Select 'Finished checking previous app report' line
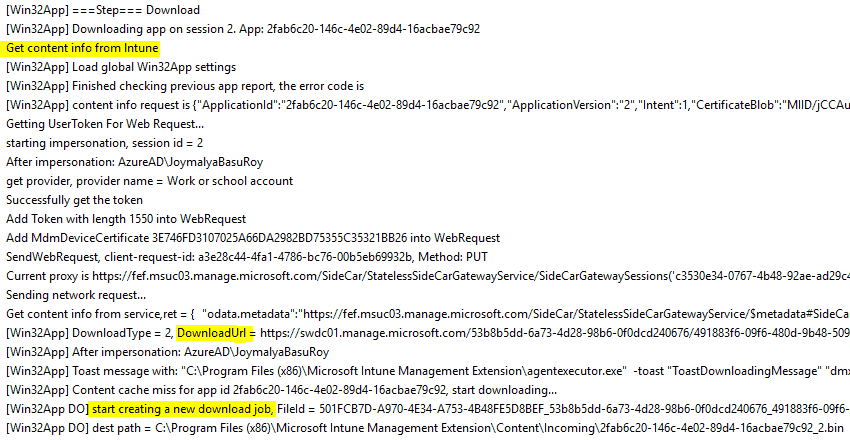Screen dimensions: 850x440 click(x=185, y=86)
